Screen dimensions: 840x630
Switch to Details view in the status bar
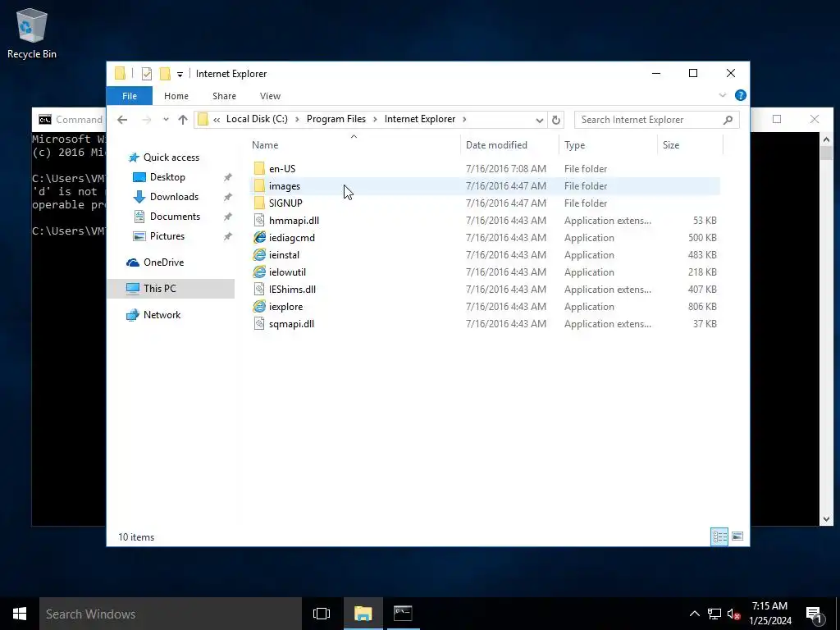[719, 536]
